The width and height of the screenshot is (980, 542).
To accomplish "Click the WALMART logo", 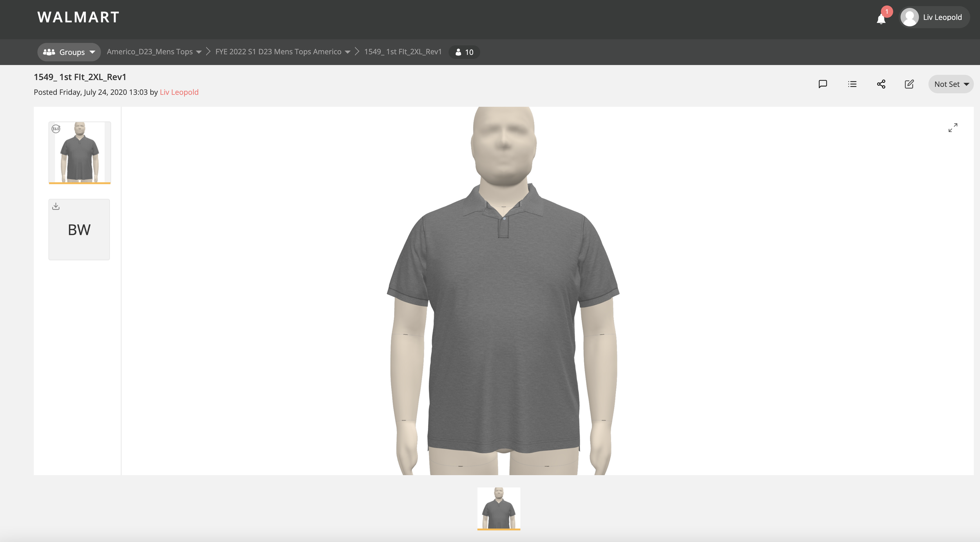I will (78, 17).
